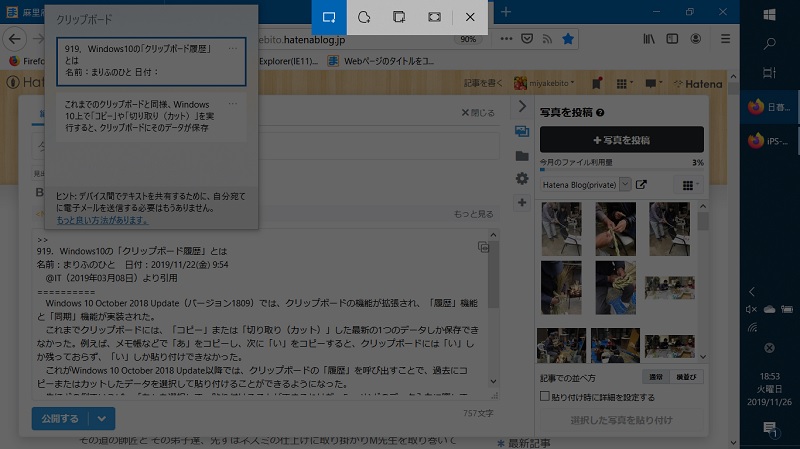Viewport: 800px width, 449px height.
Task: Open Firefox library icon
Action: [648, 39]
